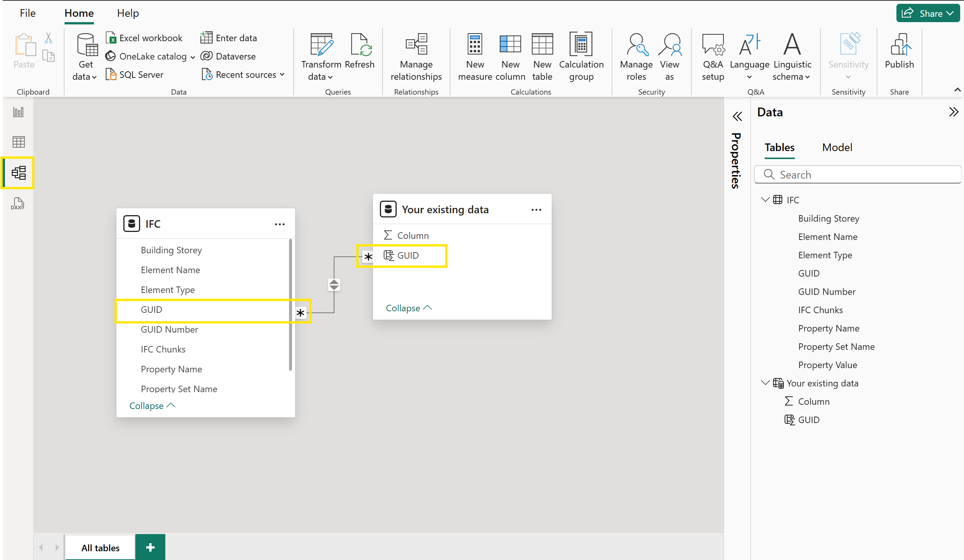The image size is (964, 560).
Task: Click the IFC card vertical scrollbar
Action: 291,305
